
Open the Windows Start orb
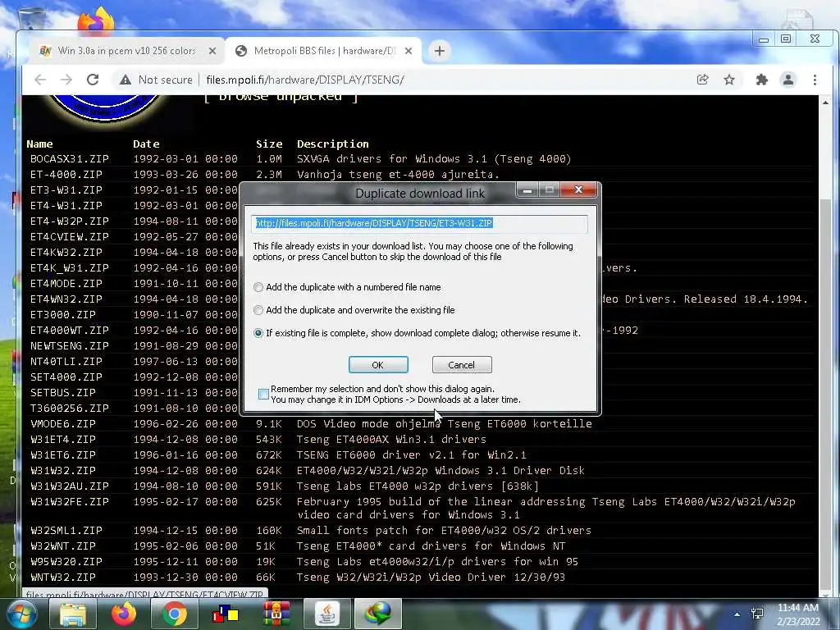pos(22,614)
